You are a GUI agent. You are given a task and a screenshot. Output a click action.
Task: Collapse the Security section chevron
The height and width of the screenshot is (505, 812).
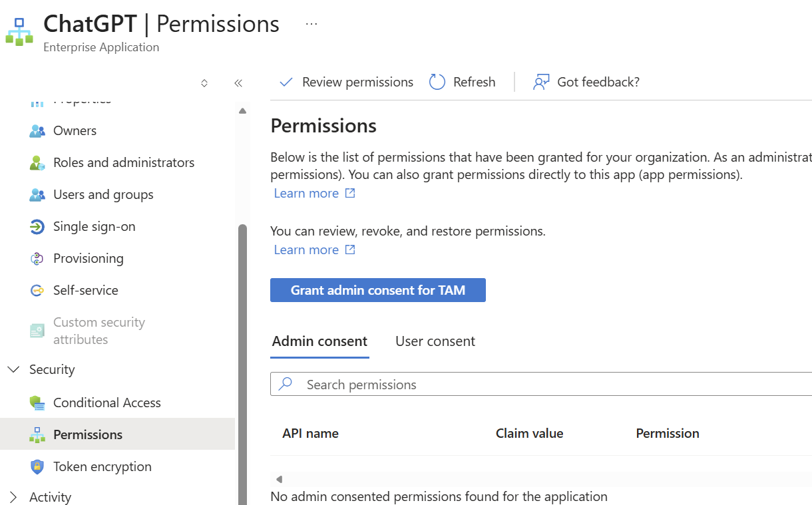[13, 370]
